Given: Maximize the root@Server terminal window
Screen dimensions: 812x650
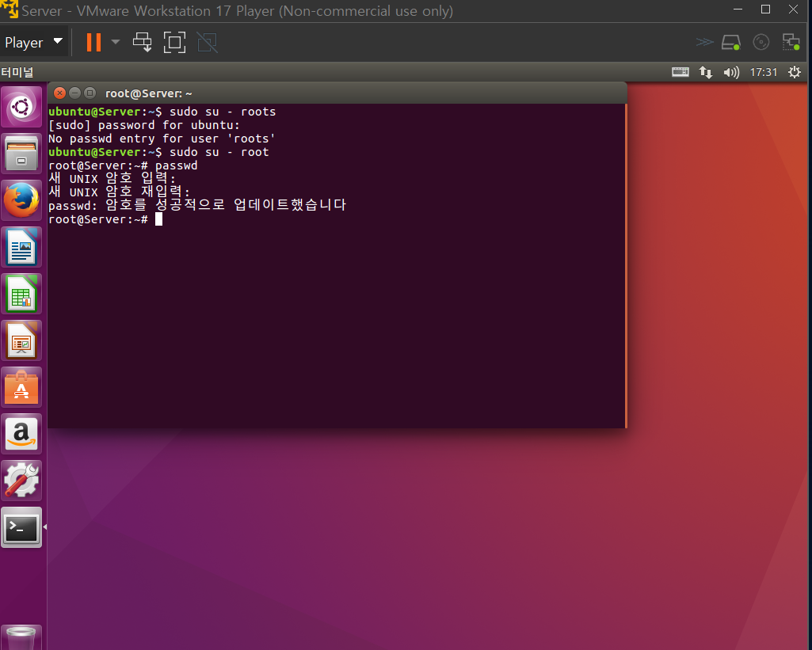Looking at the screenshot, I should 90,93.
